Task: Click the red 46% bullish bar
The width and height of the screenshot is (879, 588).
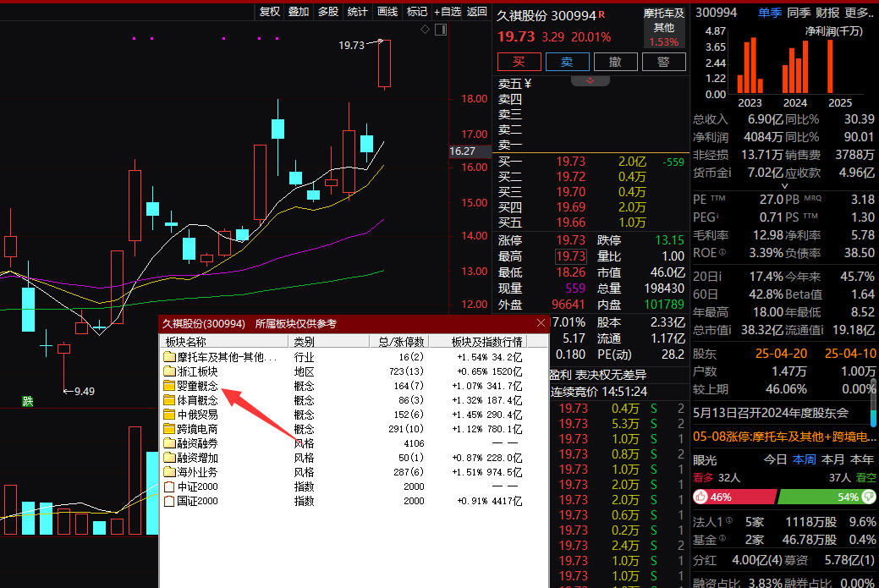Action: pos(734,497)
